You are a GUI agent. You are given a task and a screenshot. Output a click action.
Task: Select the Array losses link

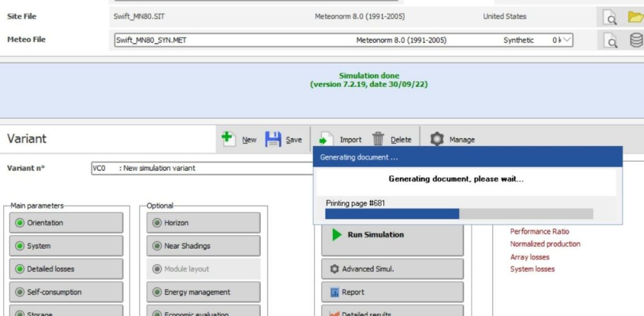point(529,257)
